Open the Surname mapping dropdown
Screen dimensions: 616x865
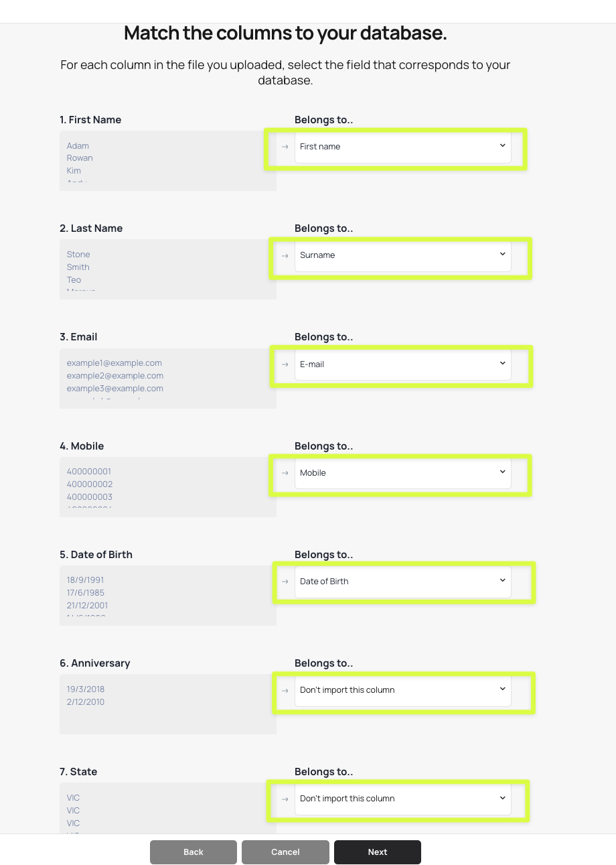[x=402, y=255]
